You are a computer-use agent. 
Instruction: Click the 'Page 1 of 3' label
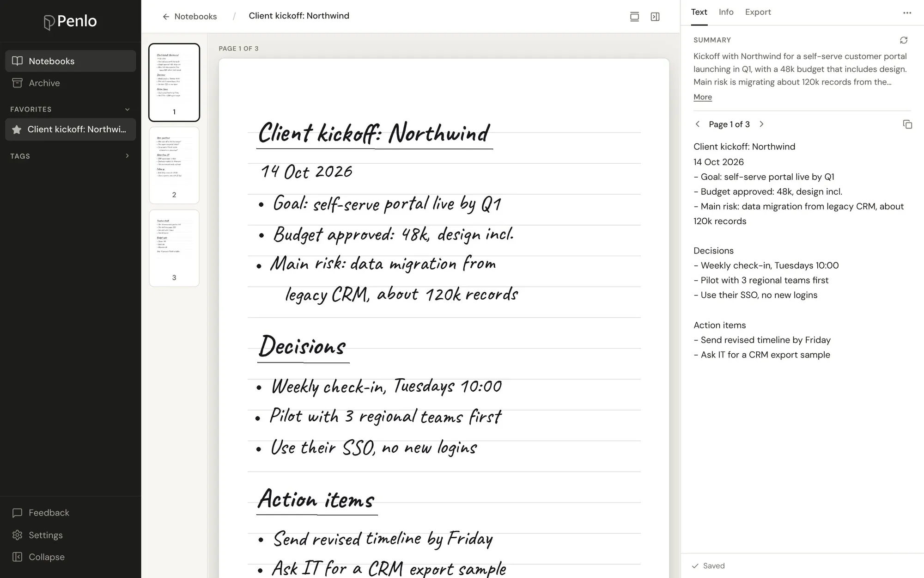(729, 124)
